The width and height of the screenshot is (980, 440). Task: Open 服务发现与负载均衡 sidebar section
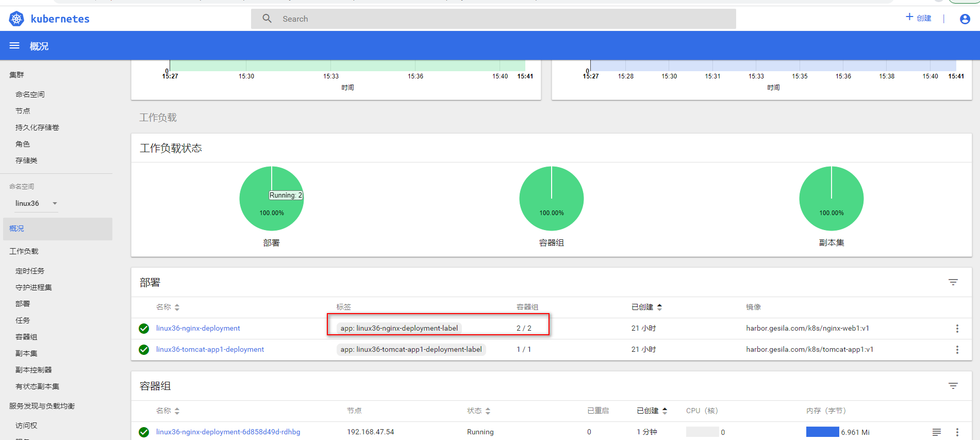42,406
